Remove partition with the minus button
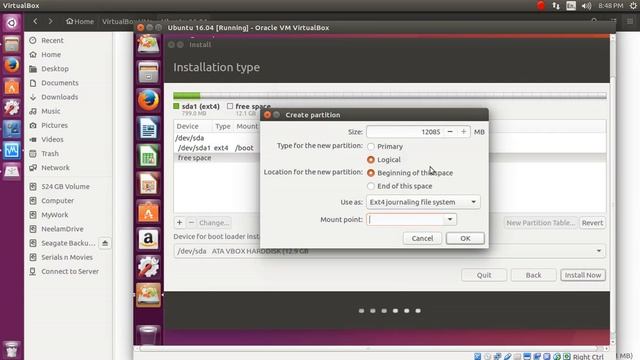The width and height of the screenshot is (640, 360). (191, 222)
